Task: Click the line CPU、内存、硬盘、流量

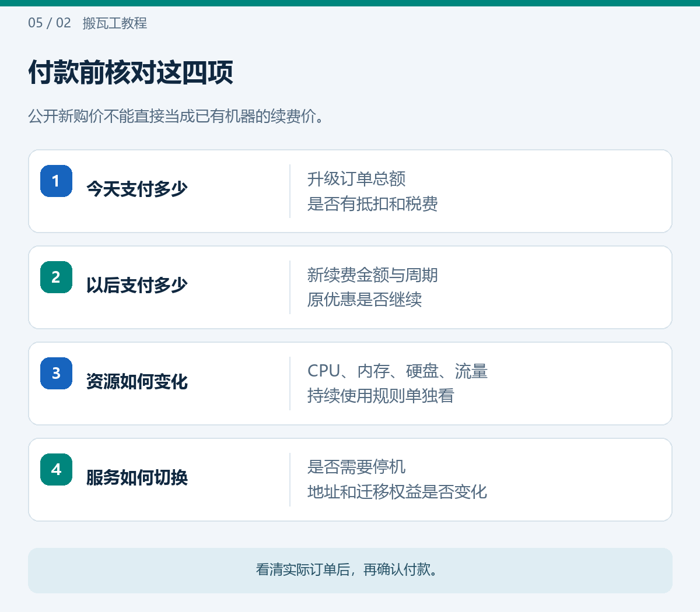Action: pos(397,371)
